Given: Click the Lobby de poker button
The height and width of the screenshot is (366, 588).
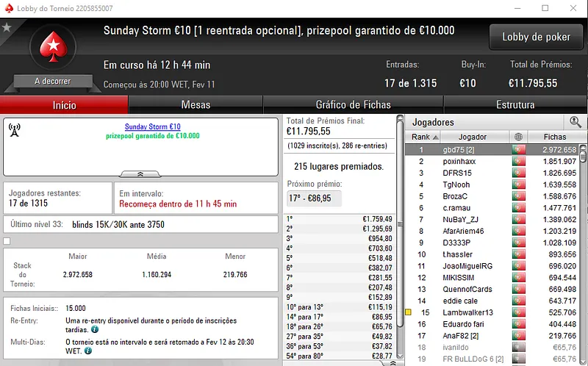Looking at the screenshot, I should pyautogui.click(x=536, y=37).
